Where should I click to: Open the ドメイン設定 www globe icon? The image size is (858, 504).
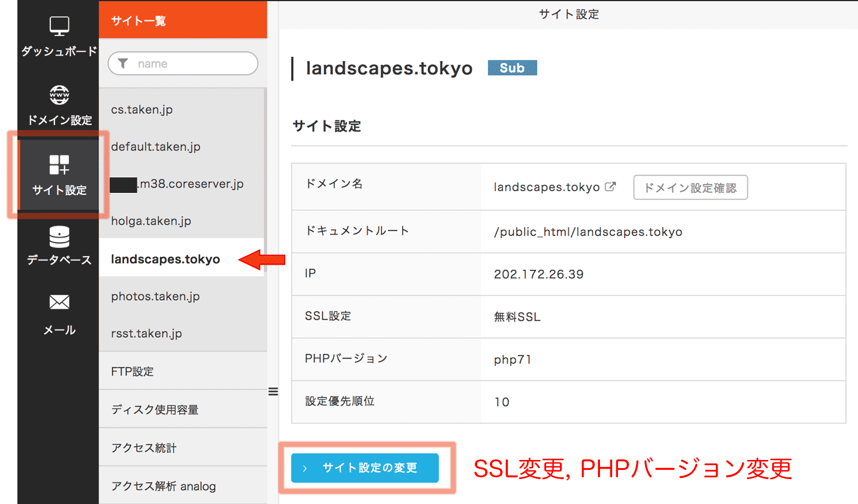[x=59, y=94]
